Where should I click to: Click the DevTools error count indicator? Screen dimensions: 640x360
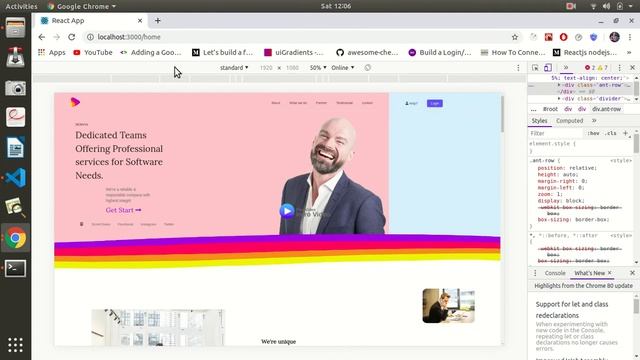pyautogui.click(x=590, y=68)
